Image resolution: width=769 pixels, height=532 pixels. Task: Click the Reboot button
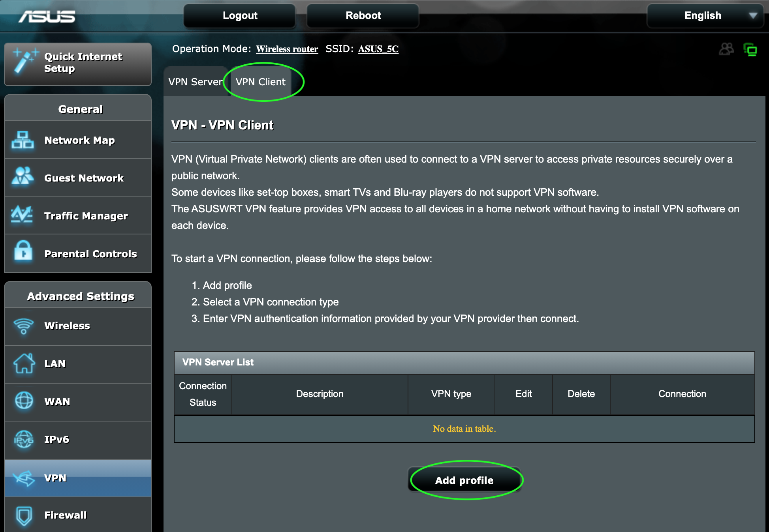point(363,16)
